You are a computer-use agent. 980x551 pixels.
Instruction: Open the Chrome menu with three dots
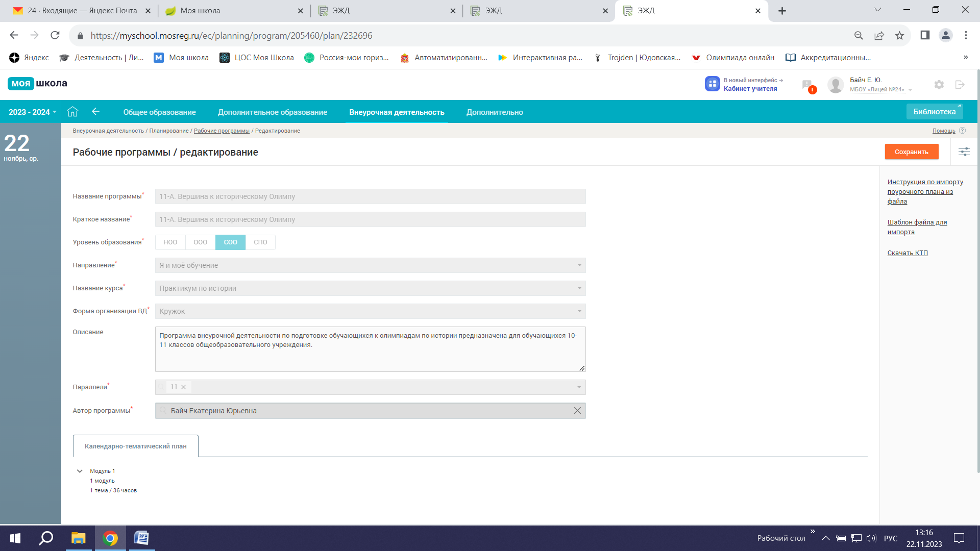(x=966, y=35)
